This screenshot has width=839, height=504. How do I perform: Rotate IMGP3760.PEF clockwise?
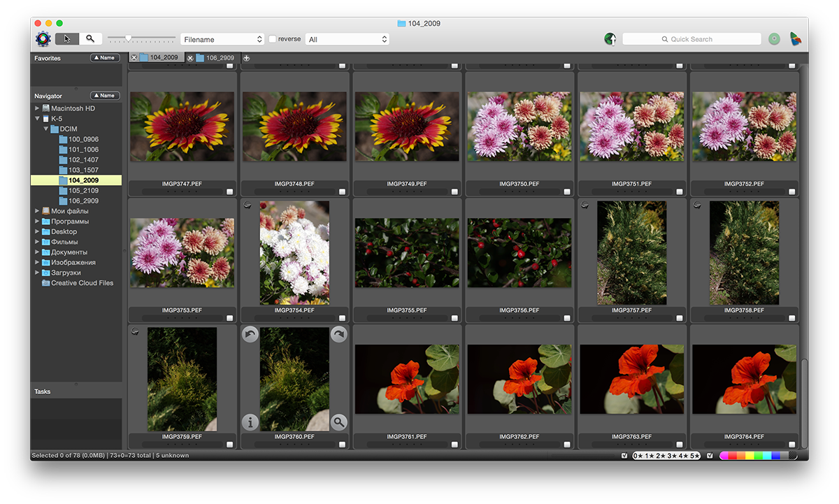tap(338, 335)
